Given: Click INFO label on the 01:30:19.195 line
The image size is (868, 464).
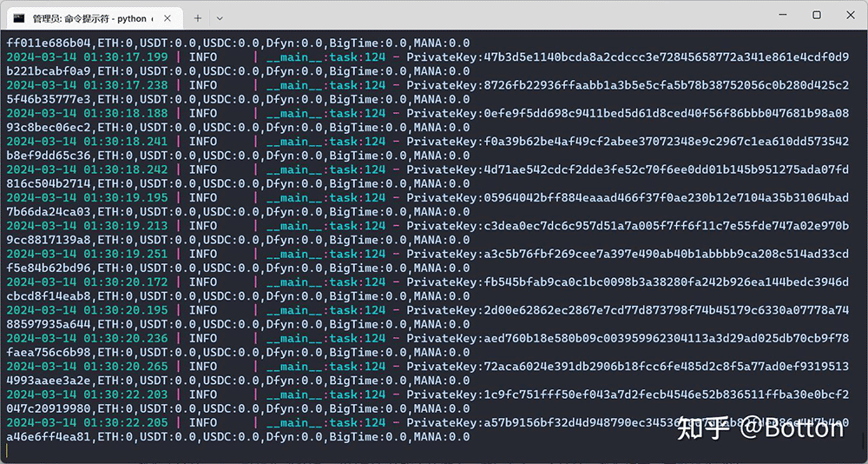Looking at the screenshot, I should 203,197.
